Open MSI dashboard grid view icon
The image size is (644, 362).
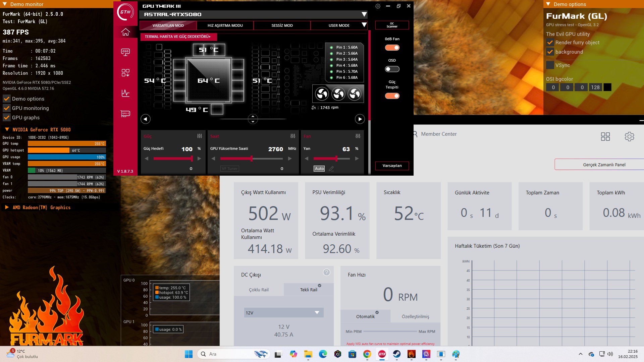605,136
